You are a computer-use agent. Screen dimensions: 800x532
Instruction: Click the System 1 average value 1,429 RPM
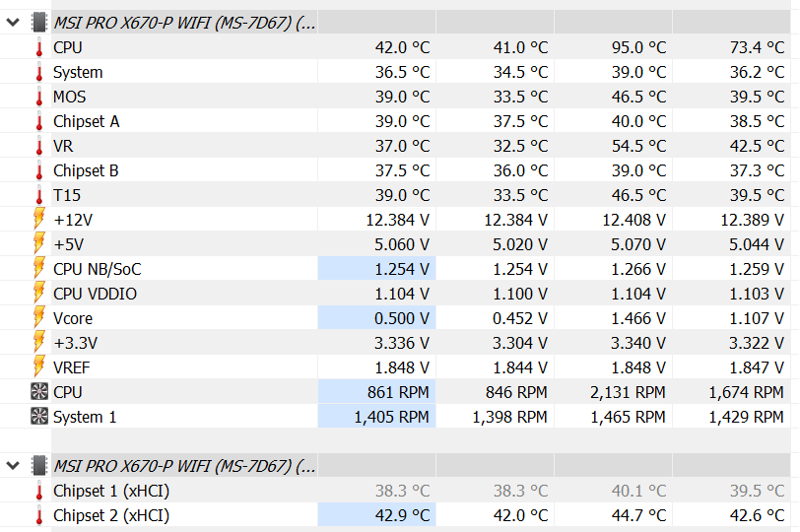(x=746, y=417)
